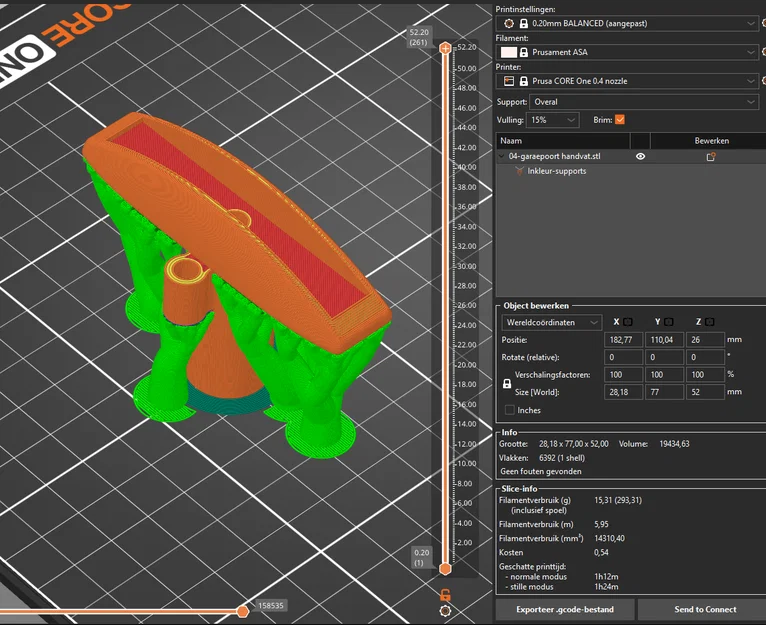
Task: Click Send to Connect button
Action: (705, 609)
